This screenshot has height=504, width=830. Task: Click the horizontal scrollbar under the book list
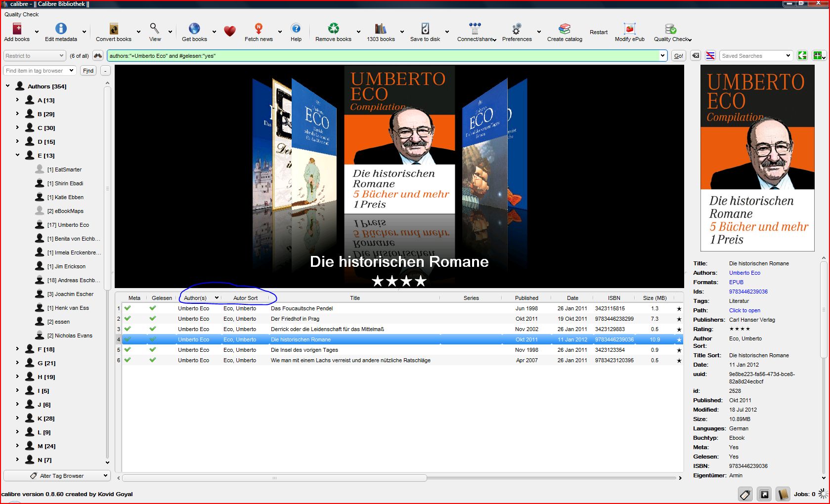point(274,478)
